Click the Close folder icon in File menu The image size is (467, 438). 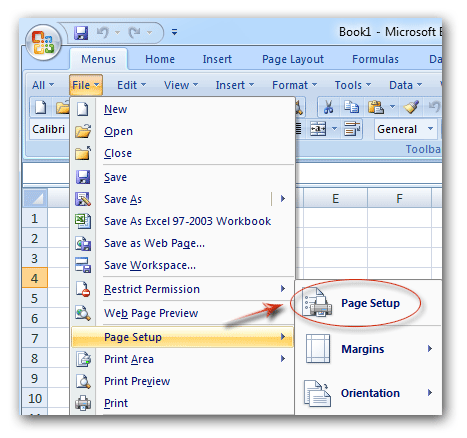click(x=83, y=153)
